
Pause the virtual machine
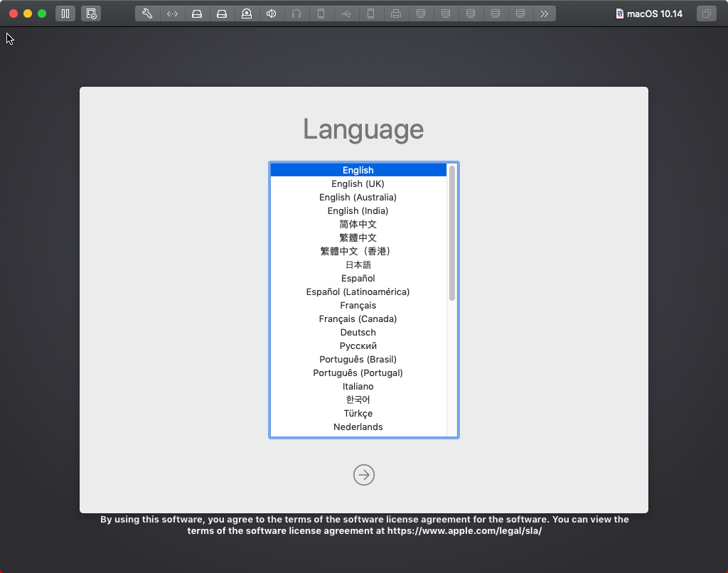[x=65, y=14]
